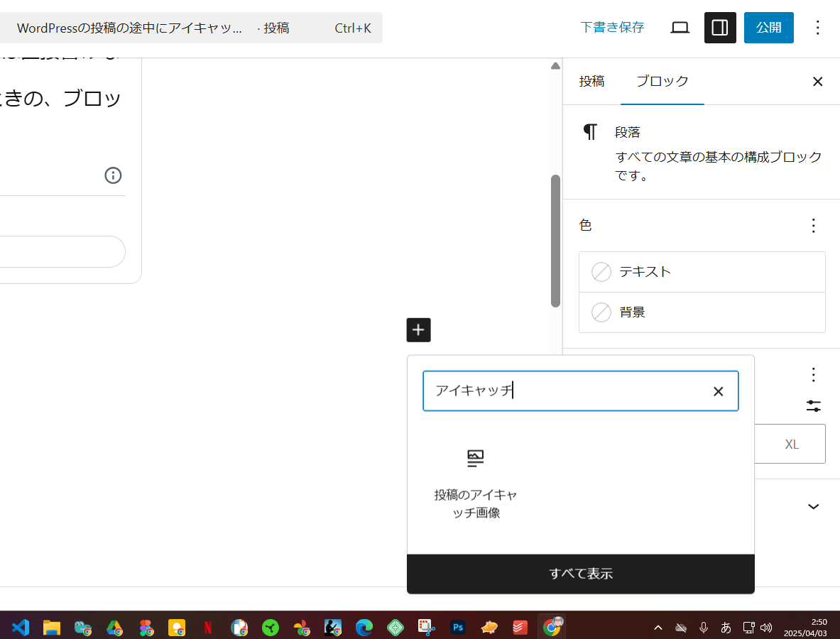Open the preview device laptop icon

[680, 27]
